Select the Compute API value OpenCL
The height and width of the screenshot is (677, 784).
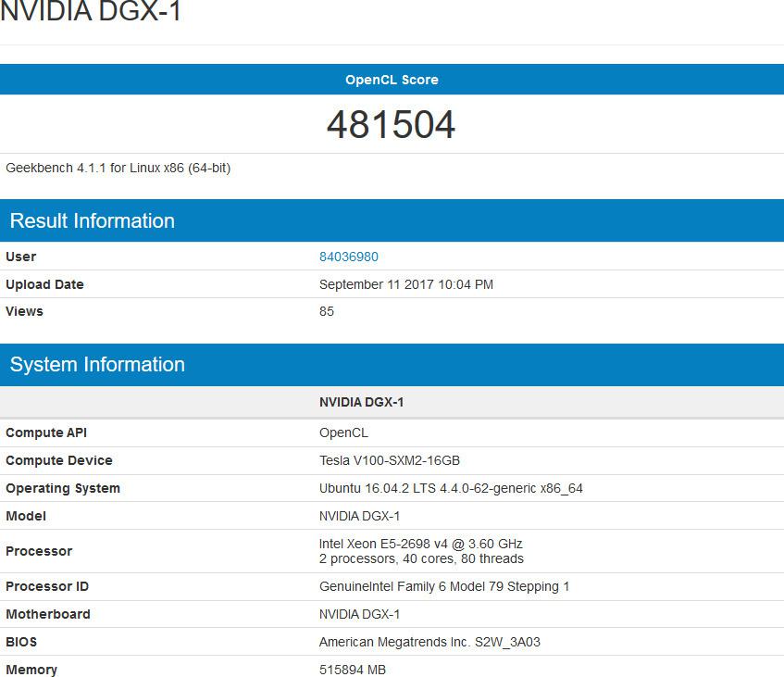click(343, 433)
